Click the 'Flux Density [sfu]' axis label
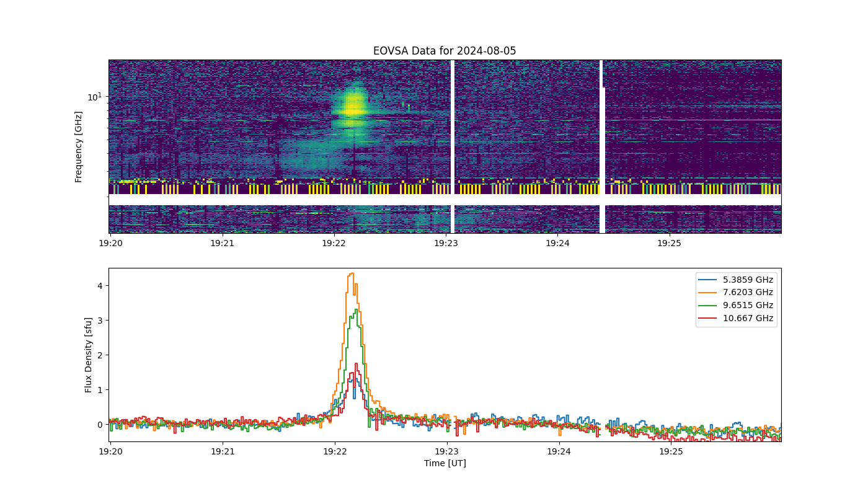The width and height of the screenshot is (868, 496). tap(89, 355)
